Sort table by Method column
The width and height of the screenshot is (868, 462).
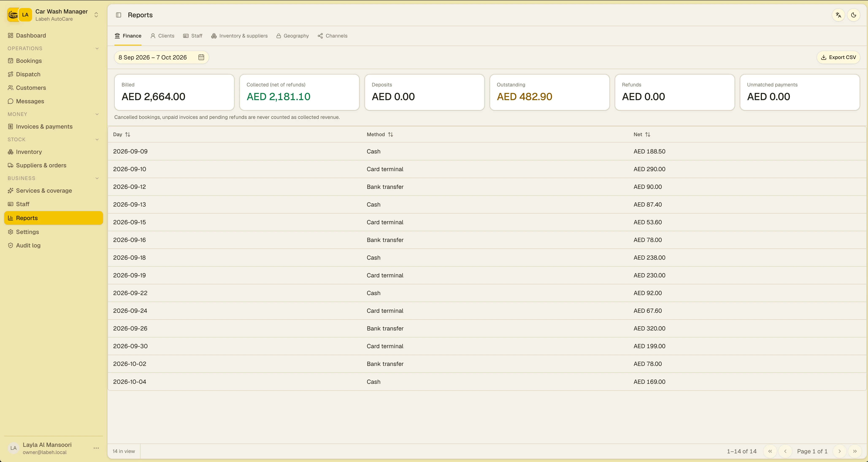tap(380, 134)
